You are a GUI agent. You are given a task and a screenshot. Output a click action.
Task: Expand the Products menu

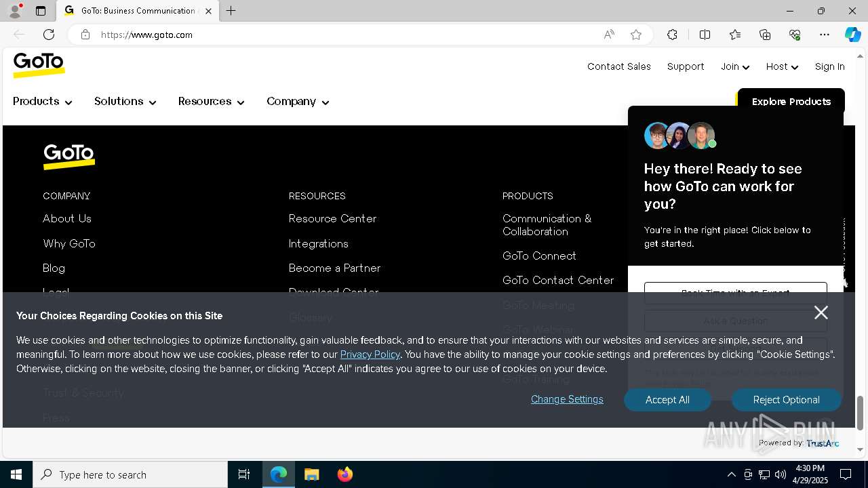[x=42, y=102]
